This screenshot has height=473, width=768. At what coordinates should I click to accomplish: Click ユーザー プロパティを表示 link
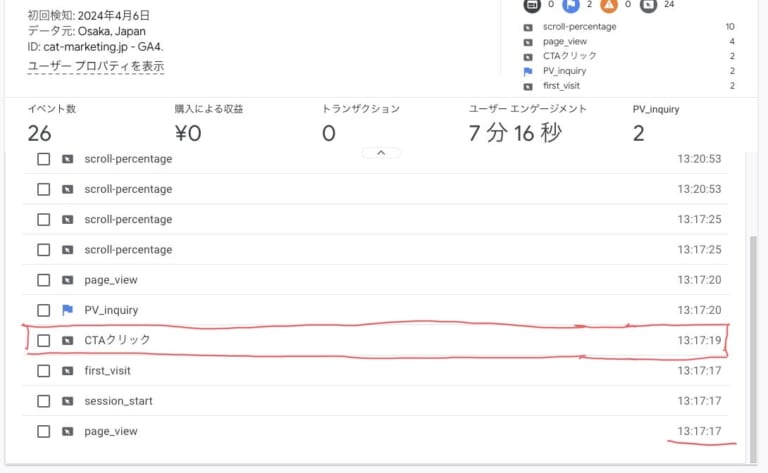[x=96, y=67]
